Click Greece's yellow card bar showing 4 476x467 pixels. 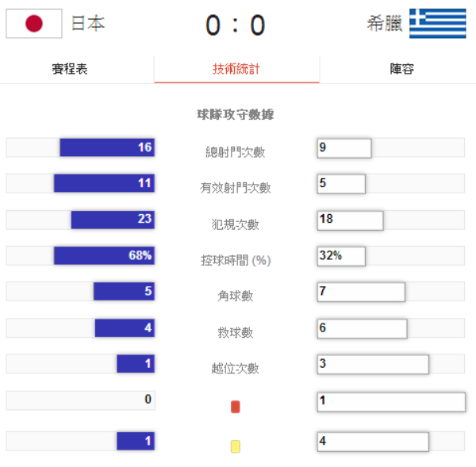coord(373,442)
